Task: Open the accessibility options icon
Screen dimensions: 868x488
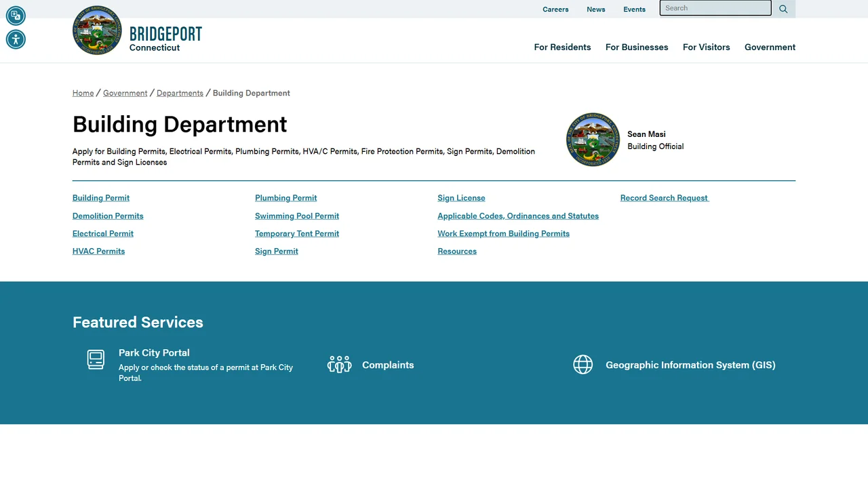Action: click(16, 39)
